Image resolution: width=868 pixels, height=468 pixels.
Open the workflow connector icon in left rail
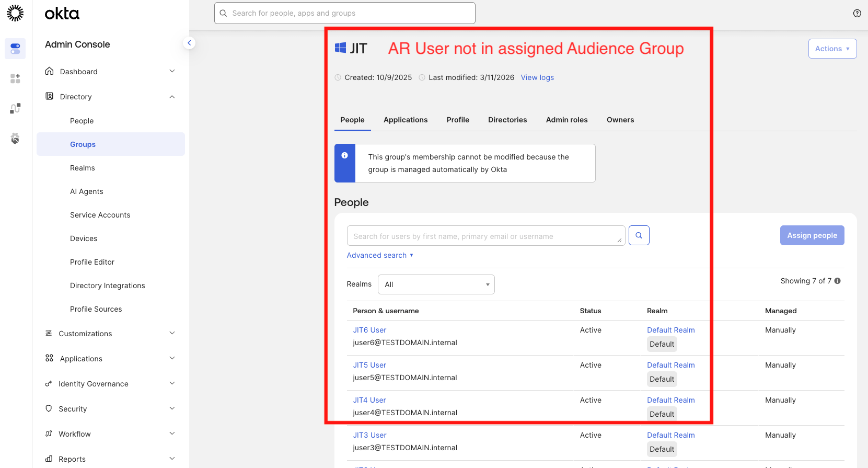click(15, 108)
